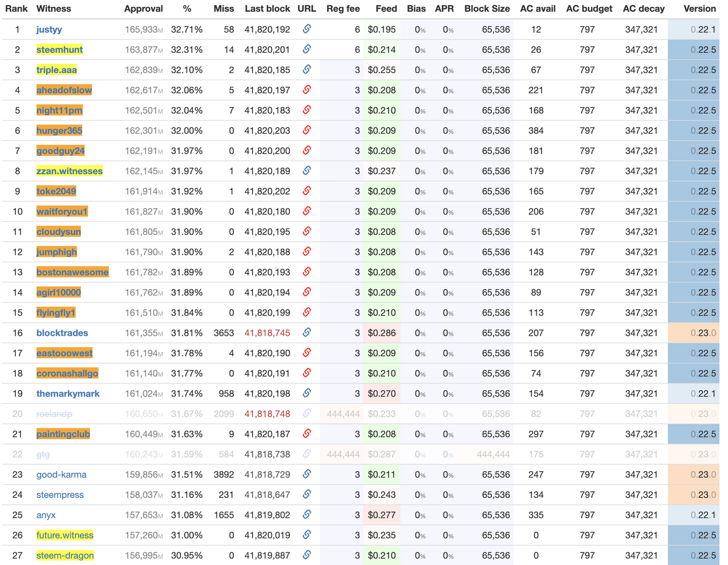Open zzan.witnesses' blue URL link icon

tap(307, 171)
